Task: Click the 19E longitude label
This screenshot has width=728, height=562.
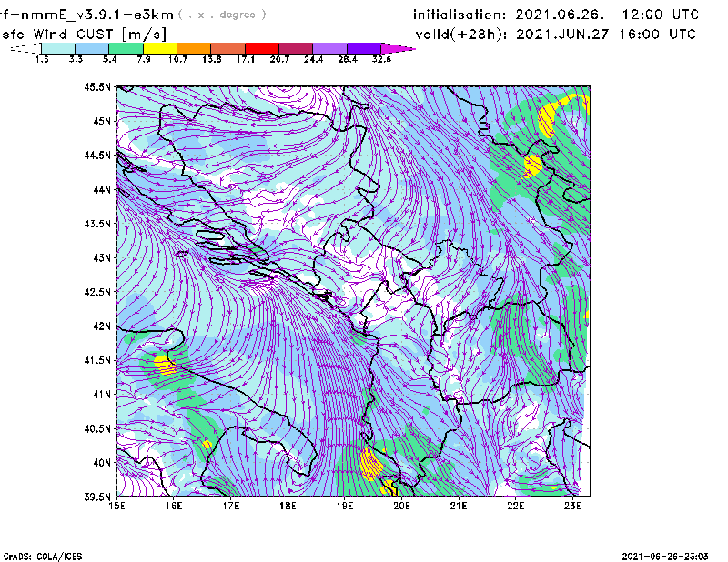Action: pos(345,506)
